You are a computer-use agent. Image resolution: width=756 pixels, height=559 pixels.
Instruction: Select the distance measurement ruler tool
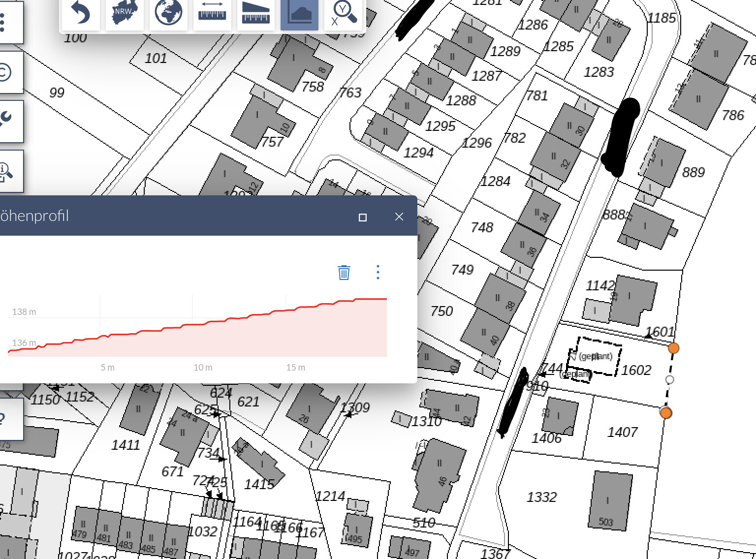pos(212,14)
